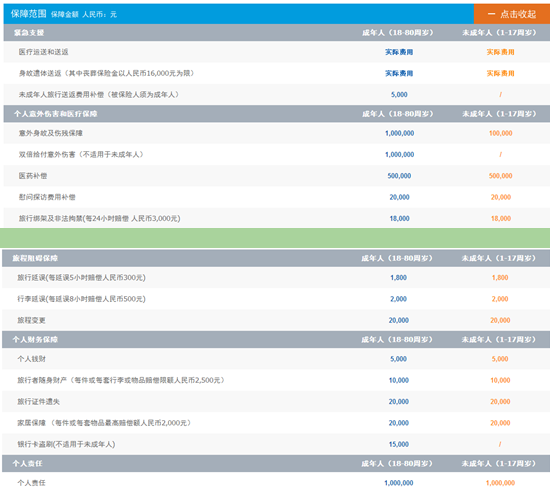Click the 旅行证件遗失 row label

coord(39,402)
